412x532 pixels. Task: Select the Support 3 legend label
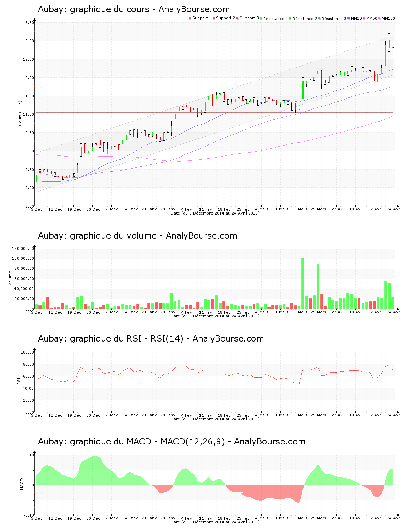click(249, 18)
